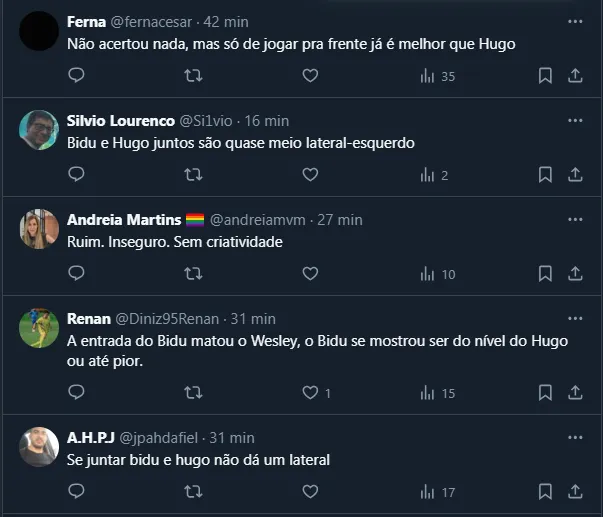Open Silvio Lourenco's profile name link
This screenshot has height=517, width=603.
pos(120,121)
